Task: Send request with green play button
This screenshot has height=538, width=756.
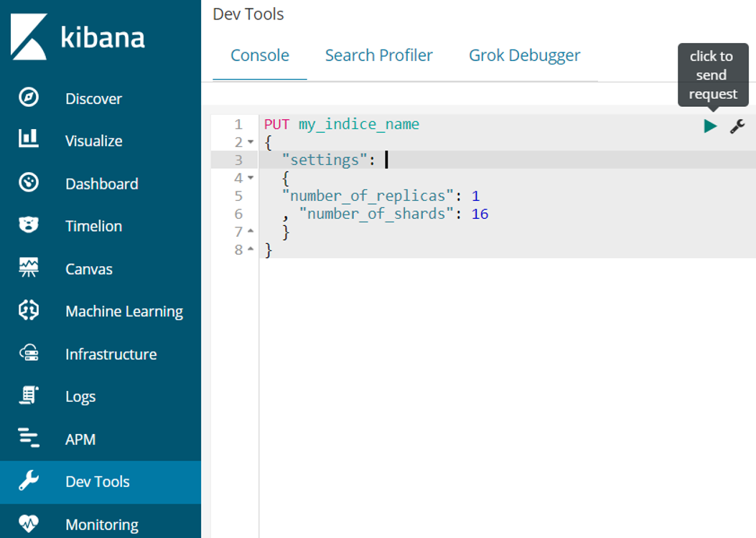Action: [x=710, y=126]
